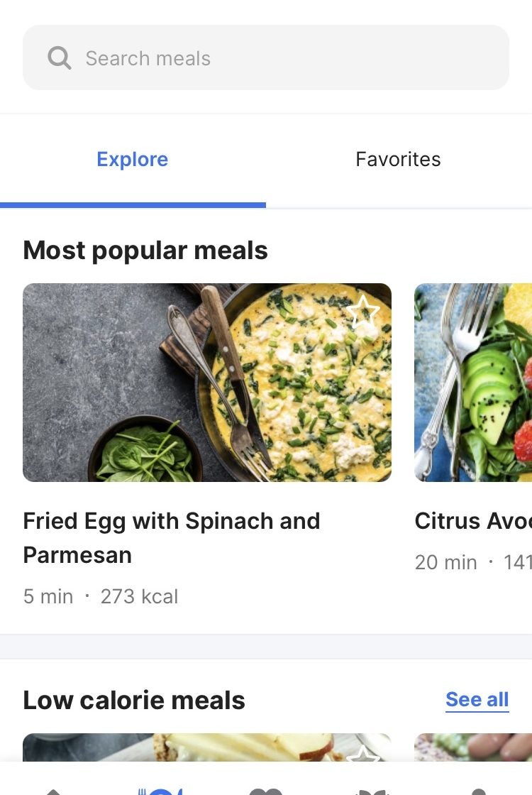Open the Favorites tab
532x795 pixels.
pos(398,160)
